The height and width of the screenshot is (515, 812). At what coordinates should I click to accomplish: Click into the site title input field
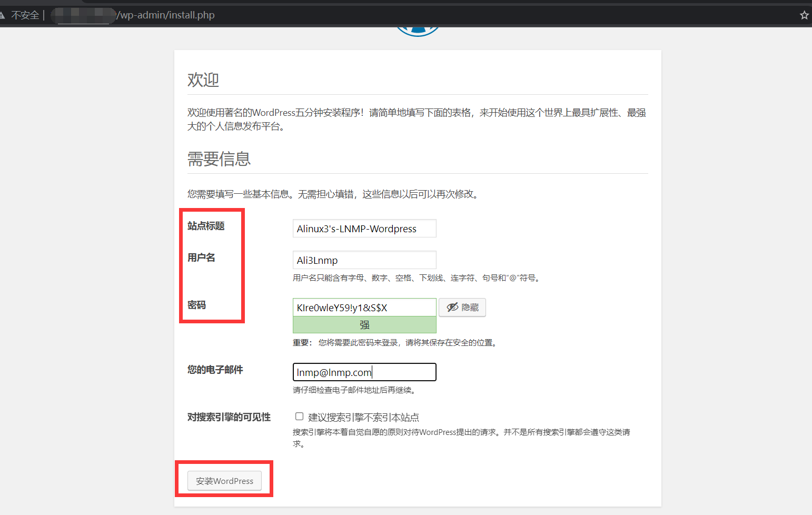point(364,229)
